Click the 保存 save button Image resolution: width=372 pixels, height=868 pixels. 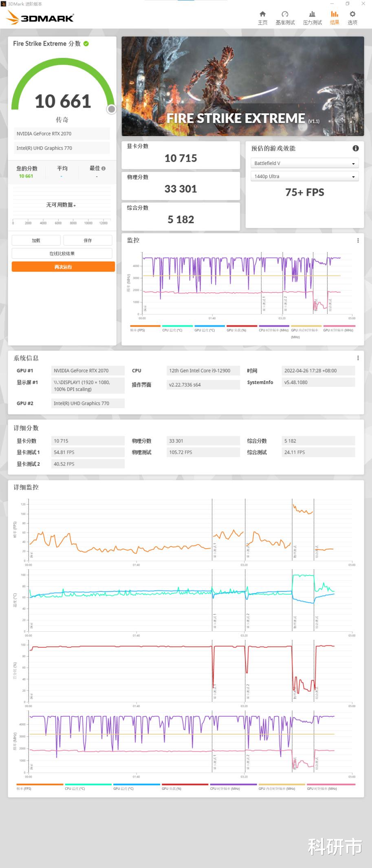[x=88, y=240]
